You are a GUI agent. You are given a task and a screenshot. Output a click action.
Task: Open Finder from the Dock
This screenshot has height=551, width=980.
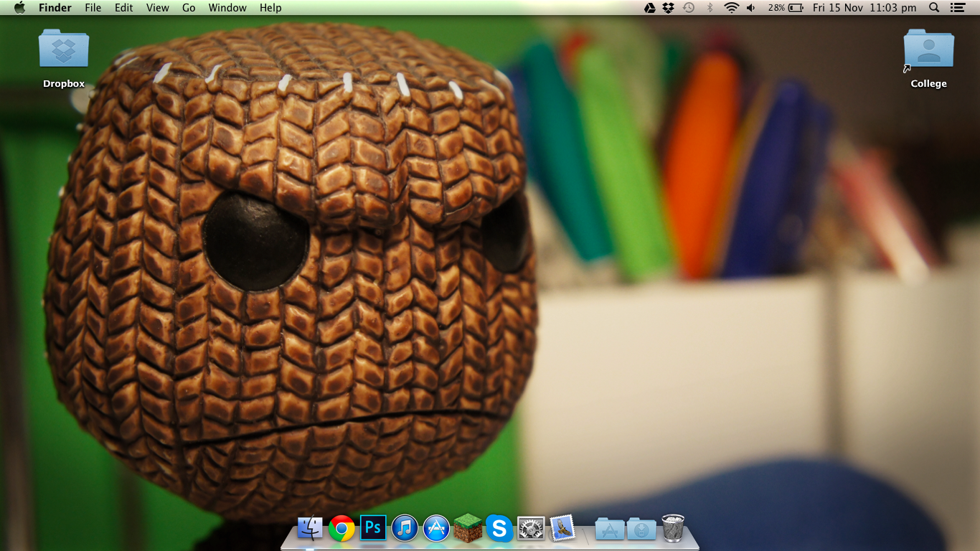tap(311, 529)
